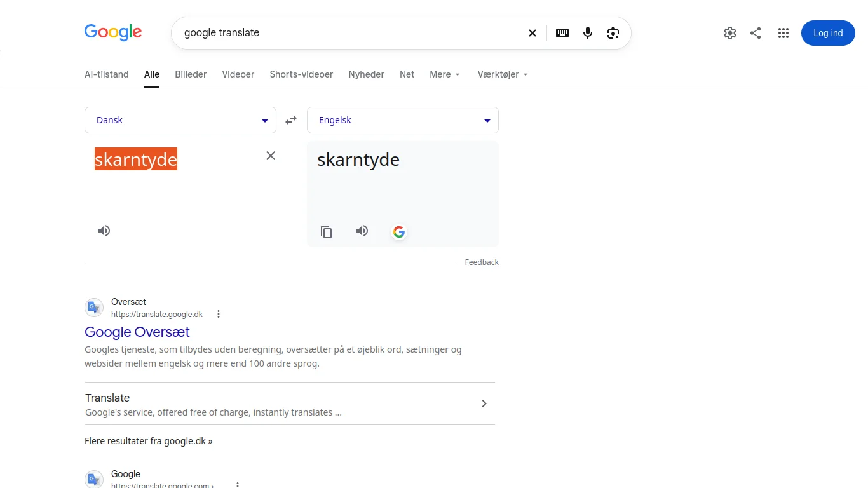Switch to Billeder tab
868x488 pixels.
click(x=191, y=74)
